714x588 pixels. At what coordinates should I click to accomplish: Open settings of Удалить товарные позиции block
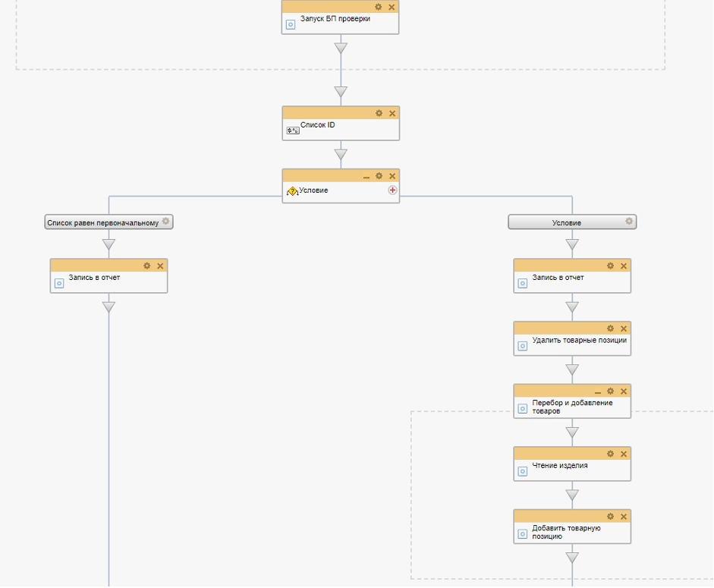coord(611,329)
